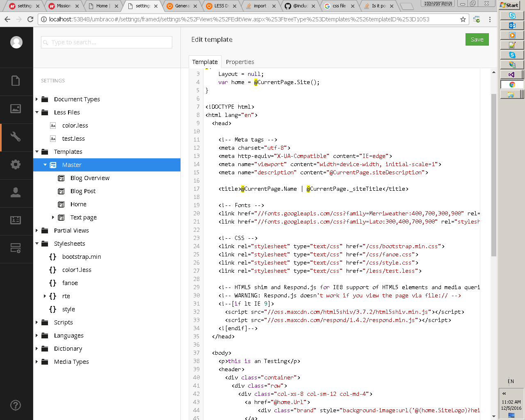Open the Forms section in the sidebar
The width and height of the screenshot is (525, 420).
click(x=16, y=248)
